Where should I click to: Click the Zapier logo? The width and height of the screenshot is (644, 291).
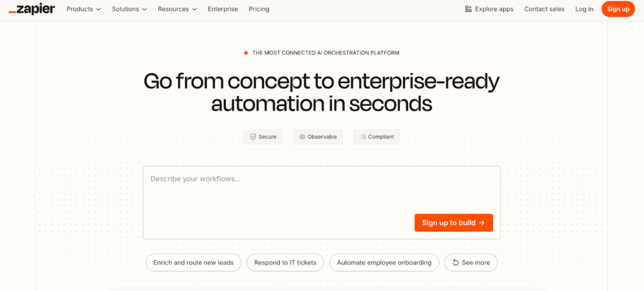coord(31,9)
